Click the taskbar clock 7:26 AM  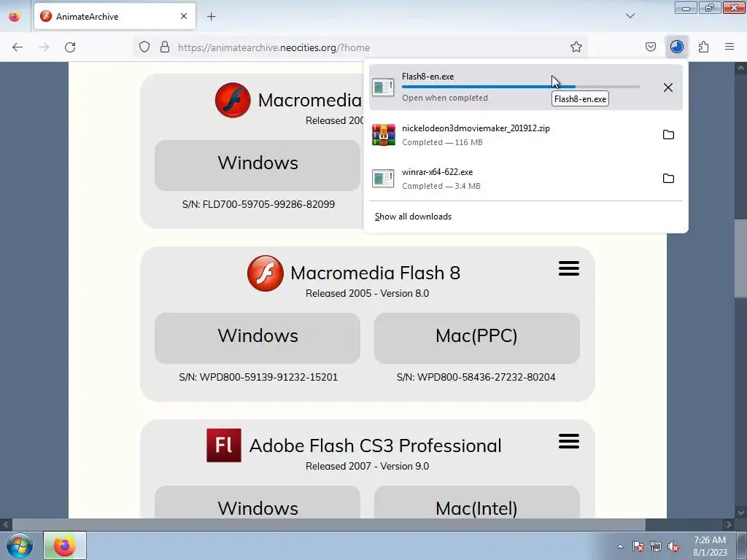point(710,540)
